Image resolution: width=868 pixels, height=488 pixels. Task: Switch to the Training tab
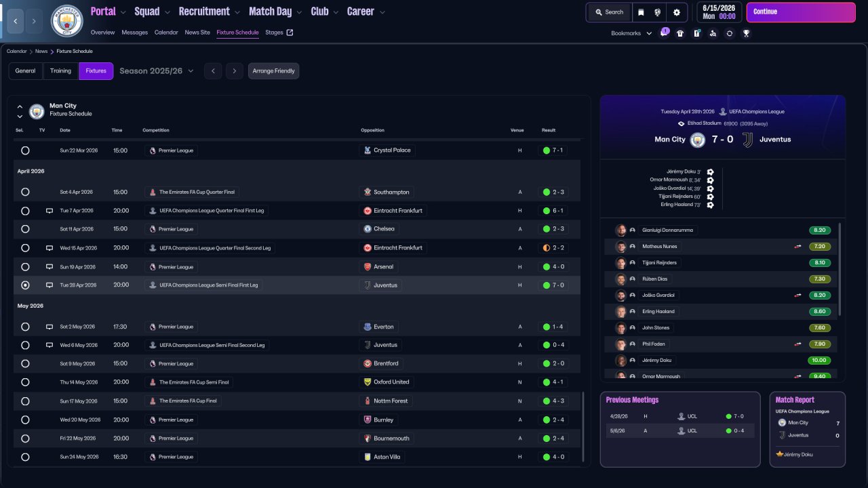(x=60, y=71)
